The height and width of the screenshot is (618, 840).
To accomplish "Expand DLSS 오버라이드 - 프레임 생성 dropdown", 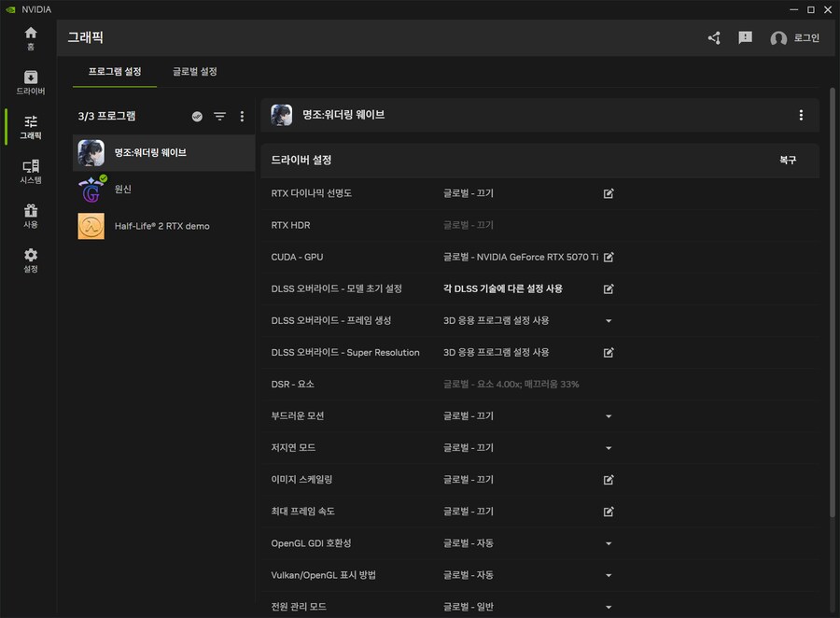I will 609,320.
